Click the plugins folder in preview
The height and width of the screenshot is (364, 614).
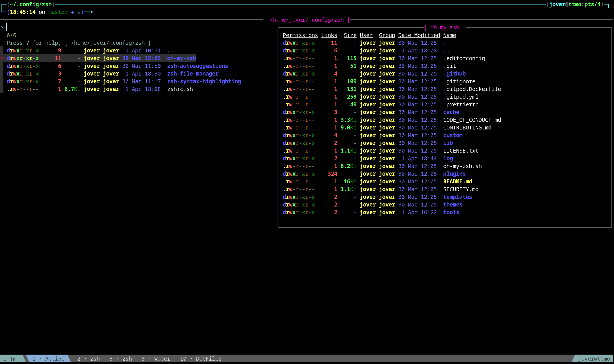pyautogui.click(x=454, y=174)
